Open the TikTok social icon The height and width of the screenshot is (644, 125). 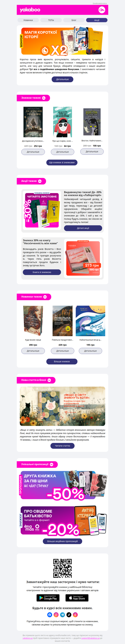(69, 615)
